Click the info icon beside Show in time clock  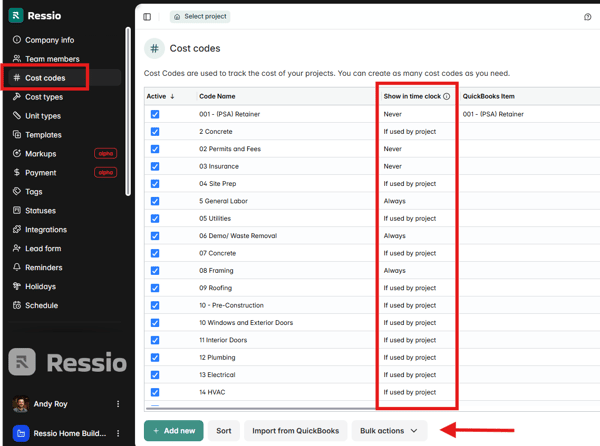446,97
